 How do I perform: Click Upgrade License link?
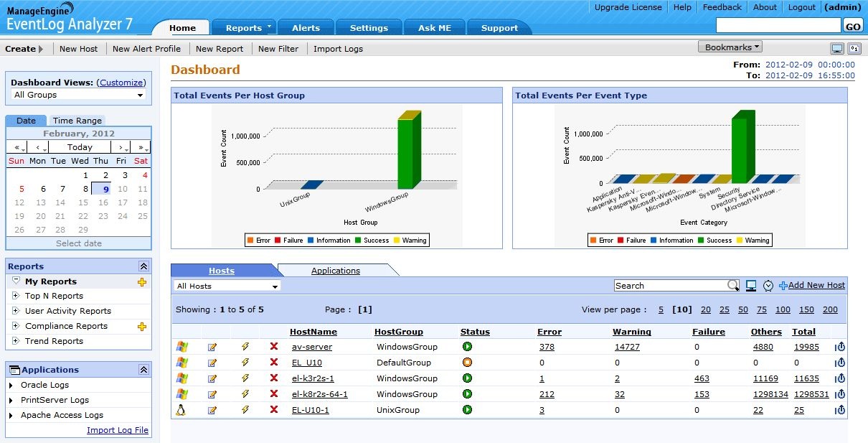pyautogui.click(x=628, y=7)
